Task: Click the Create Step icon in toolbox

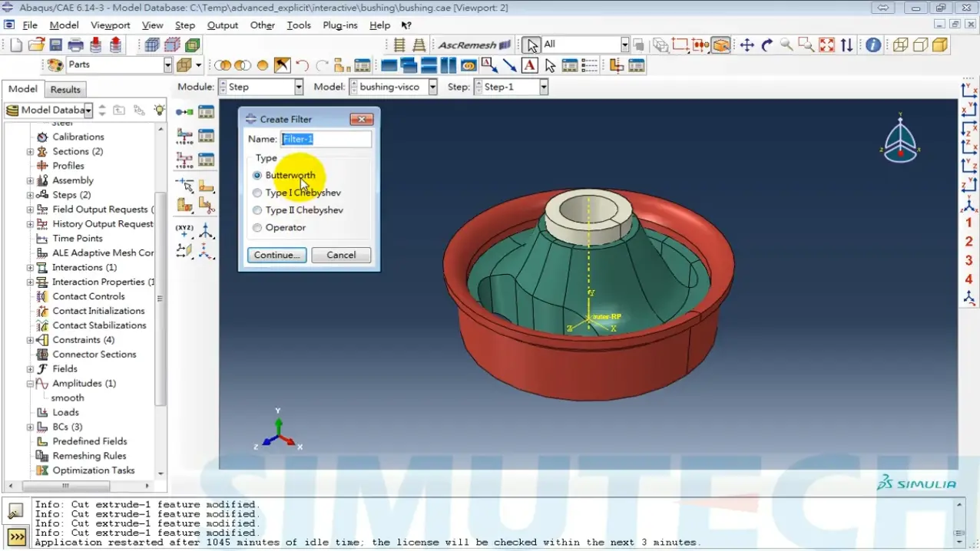Action: click(184, 112)
